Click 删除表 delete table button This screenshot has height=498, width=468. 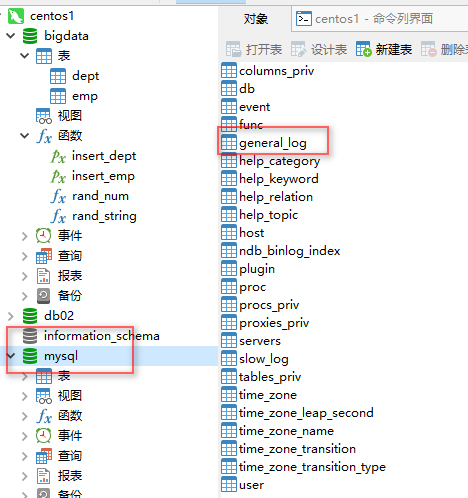(x=444, y=50)
